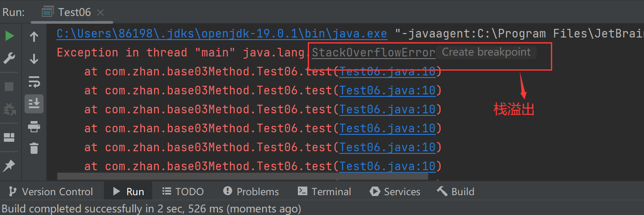The image size is (644, 215).
Task: Rerun Test06 with the green play icon
Action: (x=9, y=36)
